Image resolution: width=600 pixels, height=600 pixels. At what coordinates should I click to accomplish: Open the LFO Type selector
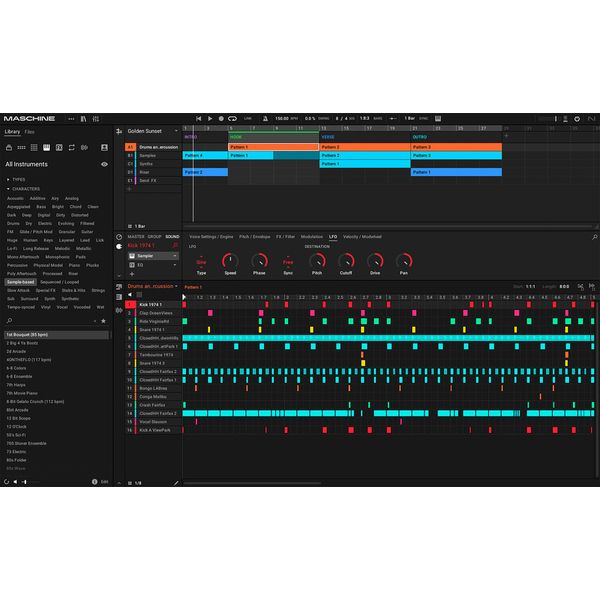pos(201,262)
